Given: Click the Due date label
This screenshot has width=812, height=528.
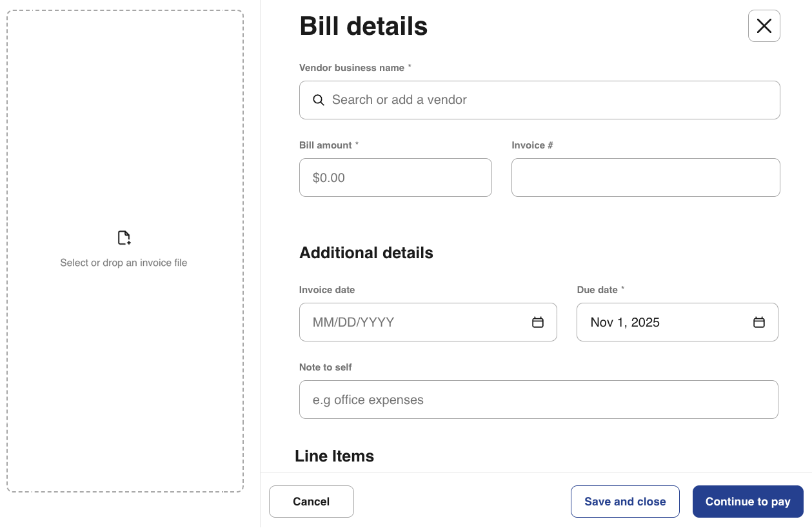Looking at the screenshot, I should pos(597,290).
